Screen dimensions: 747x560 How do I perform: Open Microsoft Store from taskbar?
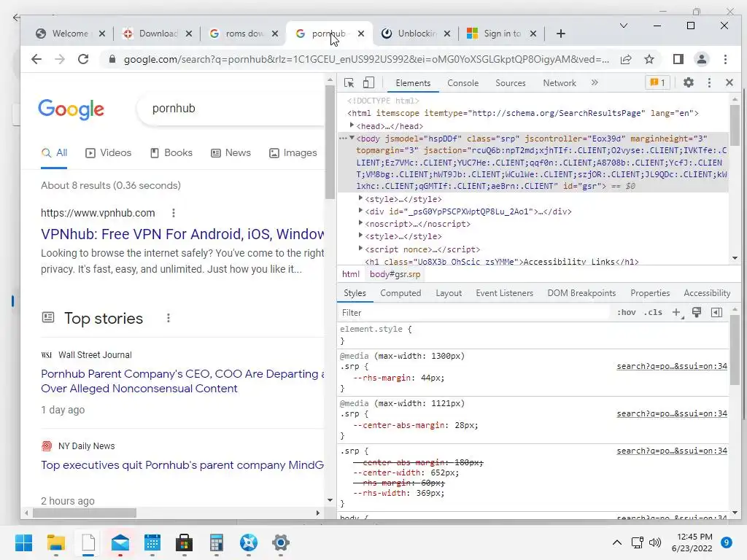[184, 542]
